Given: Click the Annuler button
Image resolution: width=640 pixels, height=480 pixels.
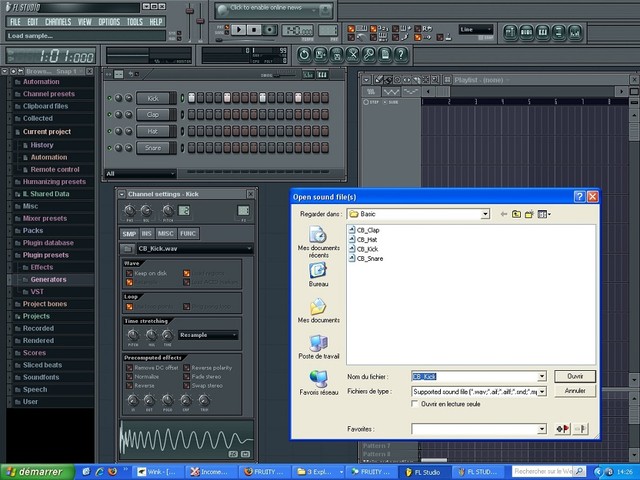Looking at the screenshot, I should coord(575,391).
